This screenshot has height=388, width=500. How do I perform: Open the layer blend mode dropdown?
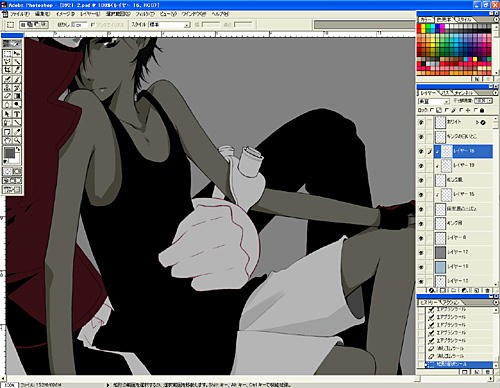[x=434, y=101]
